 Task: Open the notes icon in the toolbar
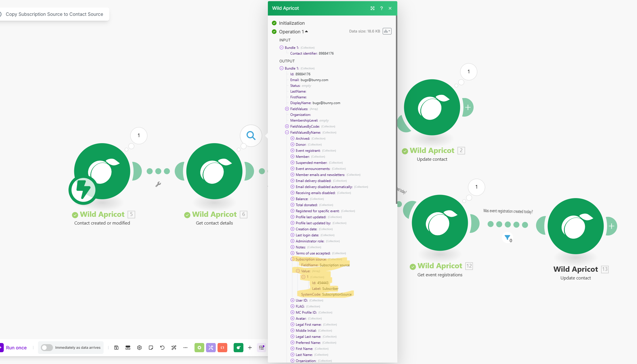pos(151,348)
